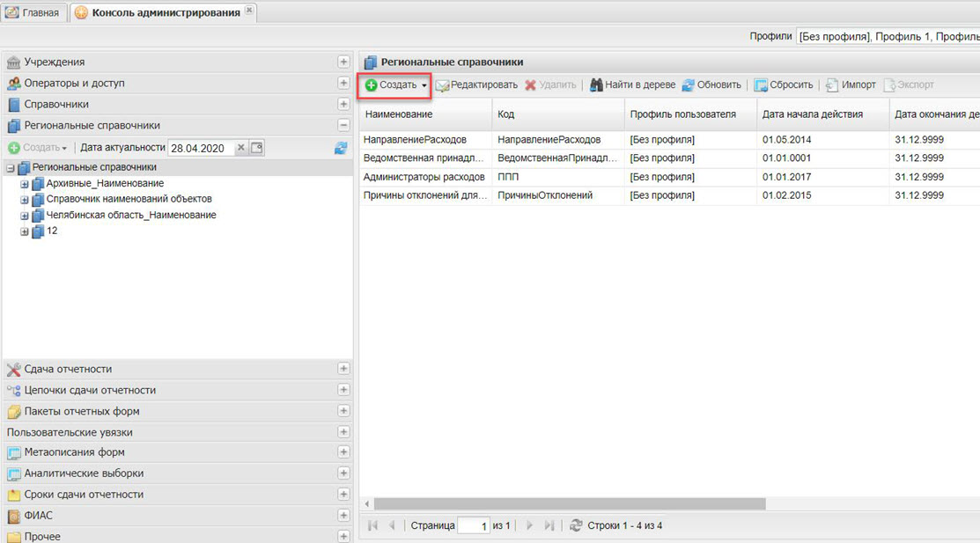Image resolution: width=980 pixels, height=543 pixels.
Task: Select the Администраторы расходов table row
Action: (424, 177)
